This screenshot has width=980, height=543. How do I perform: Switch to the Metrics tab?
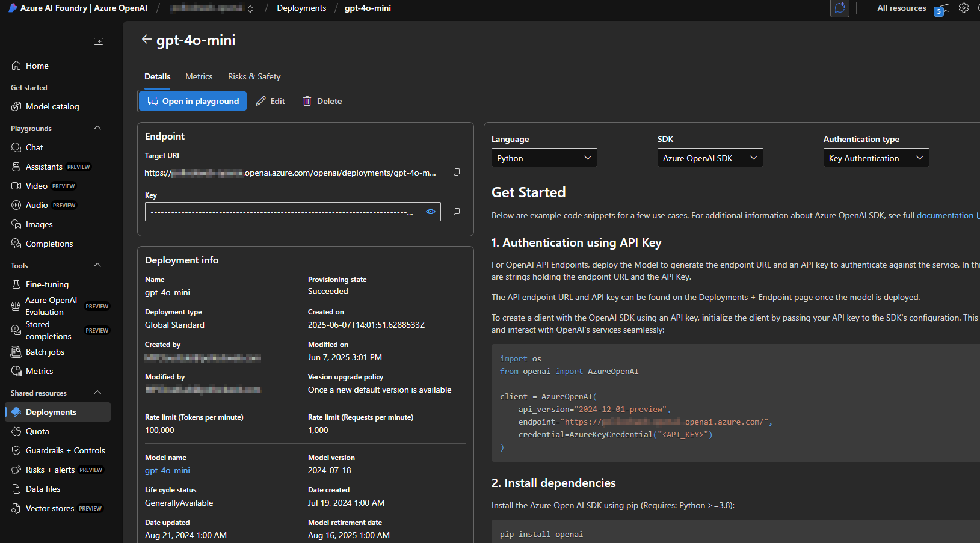coord(199,76)
